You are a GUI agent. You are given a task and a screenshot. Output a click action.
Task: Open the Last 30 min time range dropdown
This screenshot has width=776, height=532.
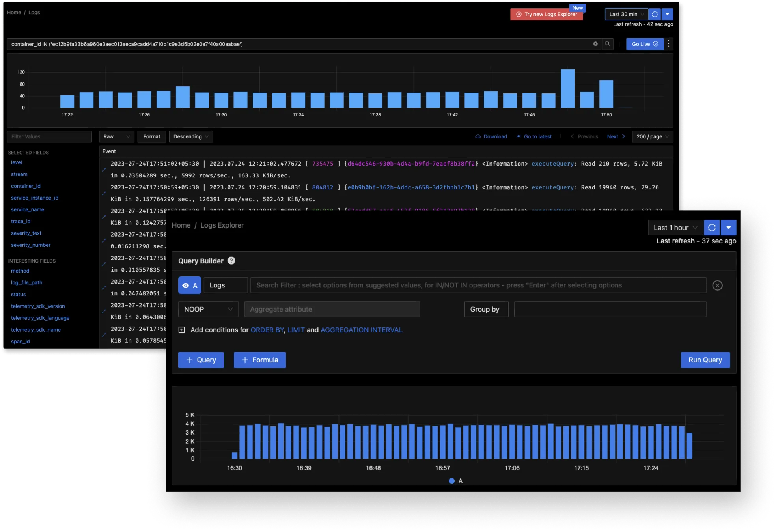(x=627, y=14)
